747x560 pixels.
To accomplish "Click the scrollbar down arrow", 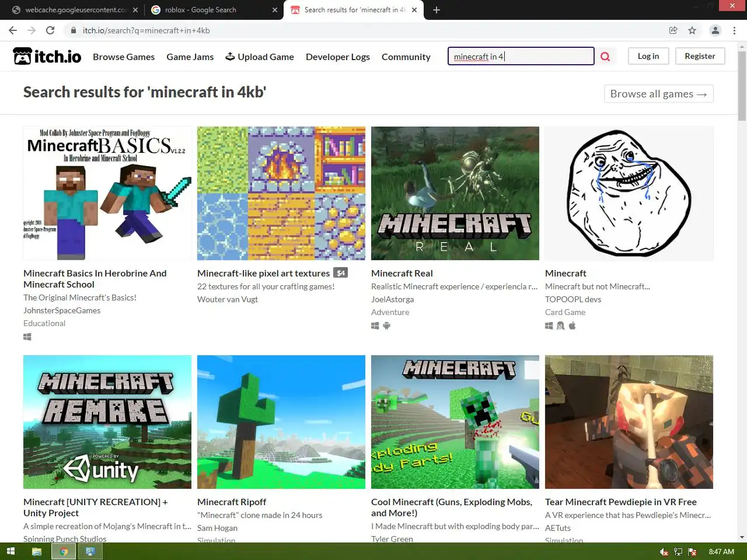I will tap(742, 537).
